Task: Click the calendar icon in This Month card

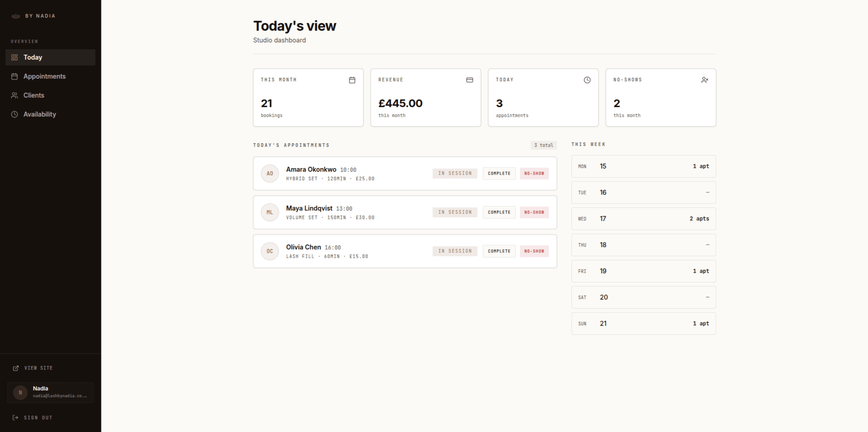Action: click(x=352, y=80)
